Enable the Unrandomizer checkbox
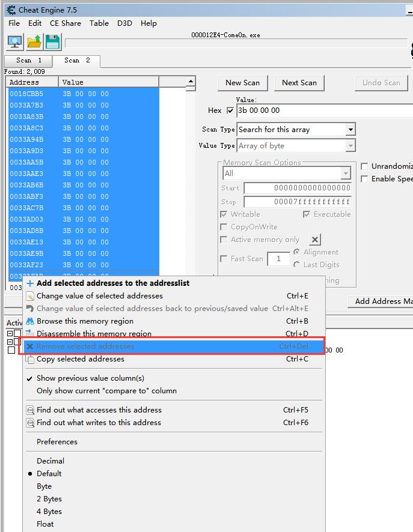This screenshot has width=413, height=532. (364, 166)
